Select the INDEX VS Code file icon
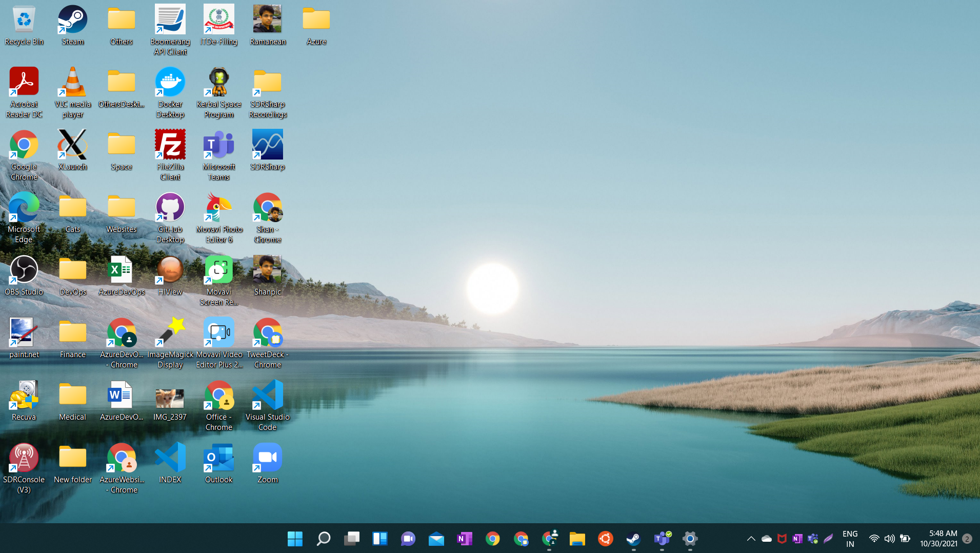Image resolution: width=980 pixels, height=553 pixels. (170, 463)
